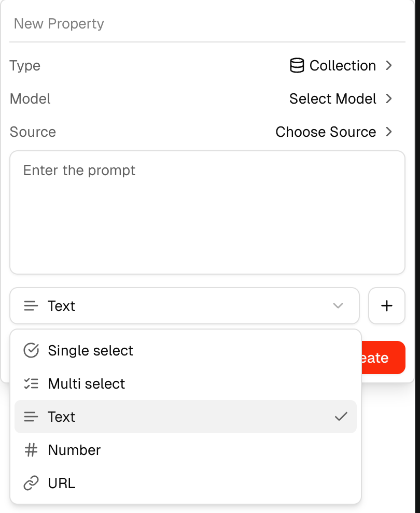Collapse the Text dropdown with its down arrow
Screen dimensions: 420x513
click(x=338, y=306)
